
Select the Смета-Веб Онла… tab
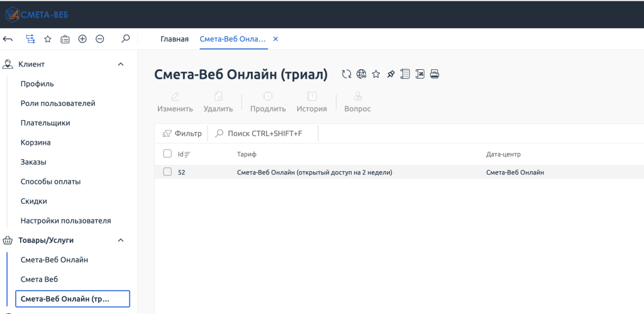[233, 39]
